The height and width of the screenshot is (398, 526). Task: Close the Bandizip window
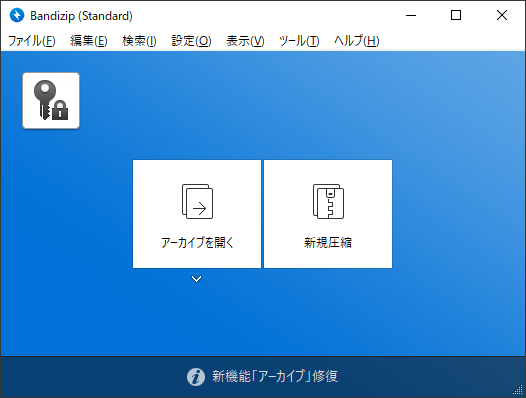coord(502,15)
